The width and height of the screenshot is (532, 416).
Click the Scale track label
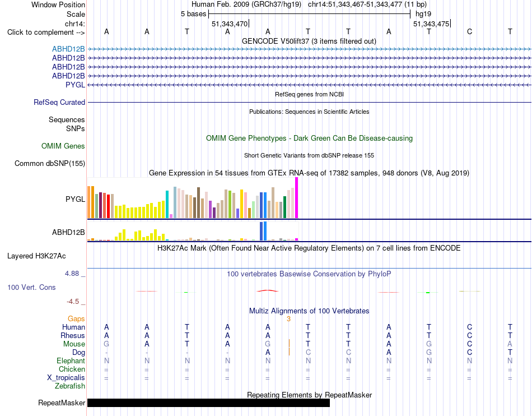click(76, 14)
